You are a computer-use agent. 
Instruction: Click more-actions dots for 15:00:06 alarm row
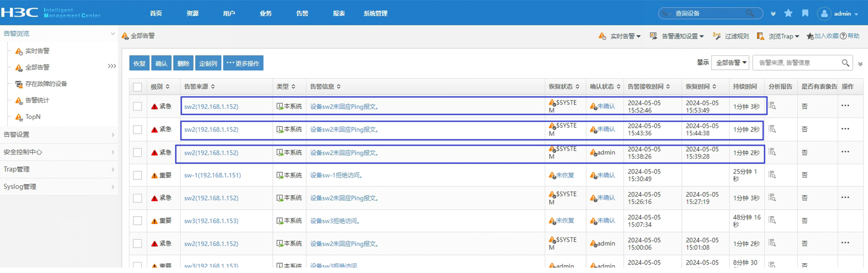(845, 243)
